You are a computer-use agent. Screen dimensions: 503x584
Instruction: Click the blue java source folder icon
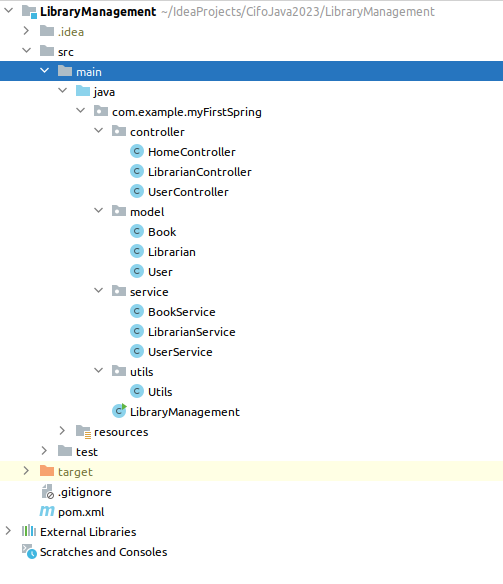pos(83,91)
